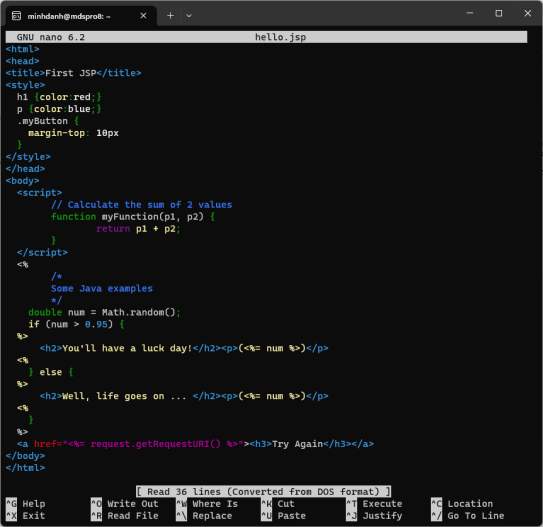543x527 pixels.
Task: Click the ^C Location shortcut
Action: [x=462, y=504]
